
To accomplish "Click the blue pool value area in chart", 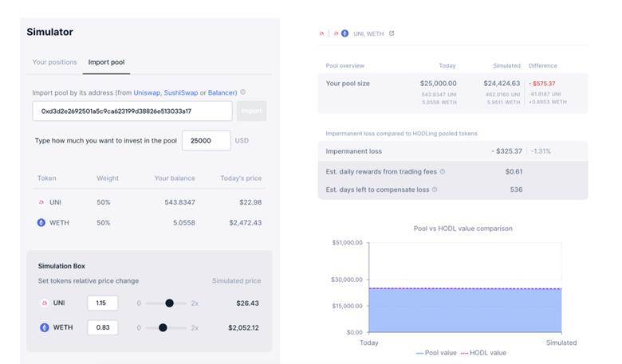I will point(465,311).
